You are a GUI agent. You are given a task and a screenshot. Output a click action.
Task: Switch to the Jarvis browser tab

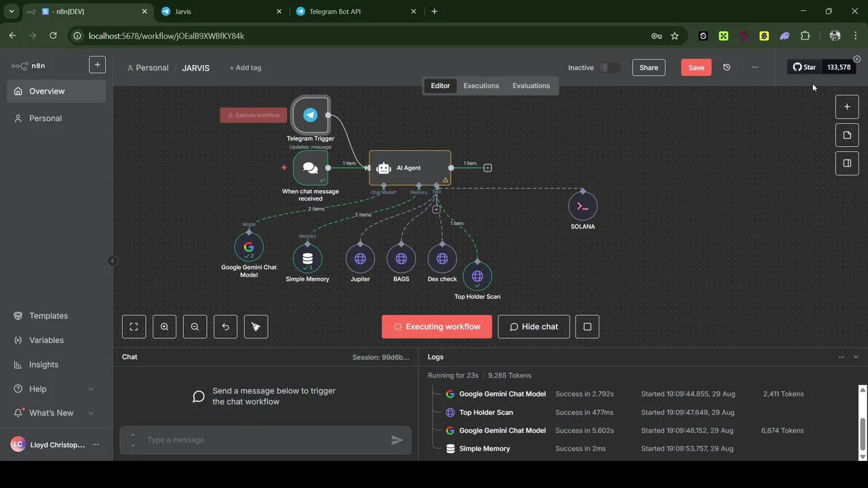222,12
